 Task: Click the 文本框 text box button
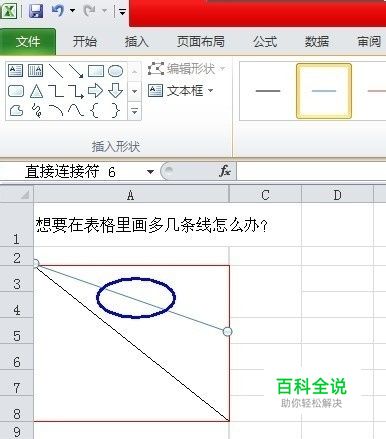[x=176, y=91]
